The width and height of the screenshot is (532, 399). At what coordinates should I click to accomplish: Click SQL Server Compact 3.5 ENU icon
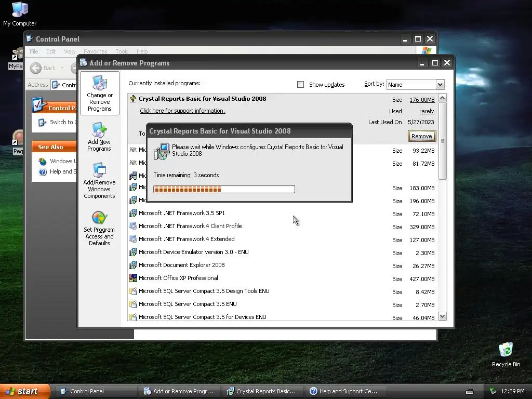pos(133,304)
